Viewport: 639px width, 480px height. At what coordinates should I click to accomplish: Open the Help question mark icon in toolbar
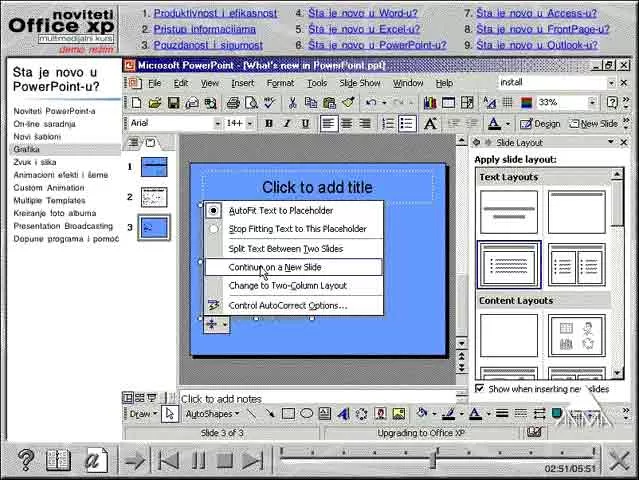tap(612, 103)
